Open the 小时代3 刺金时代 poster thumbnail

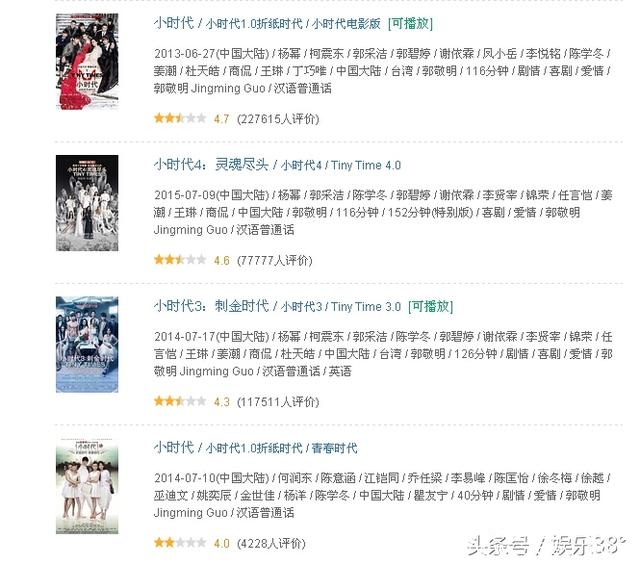pos(87,344)
